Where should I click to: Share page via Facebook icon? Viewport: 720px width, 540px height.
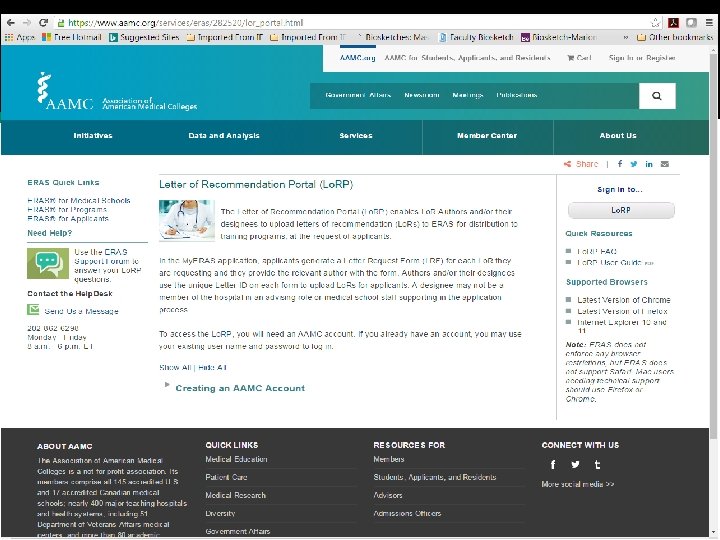[619, 164]
